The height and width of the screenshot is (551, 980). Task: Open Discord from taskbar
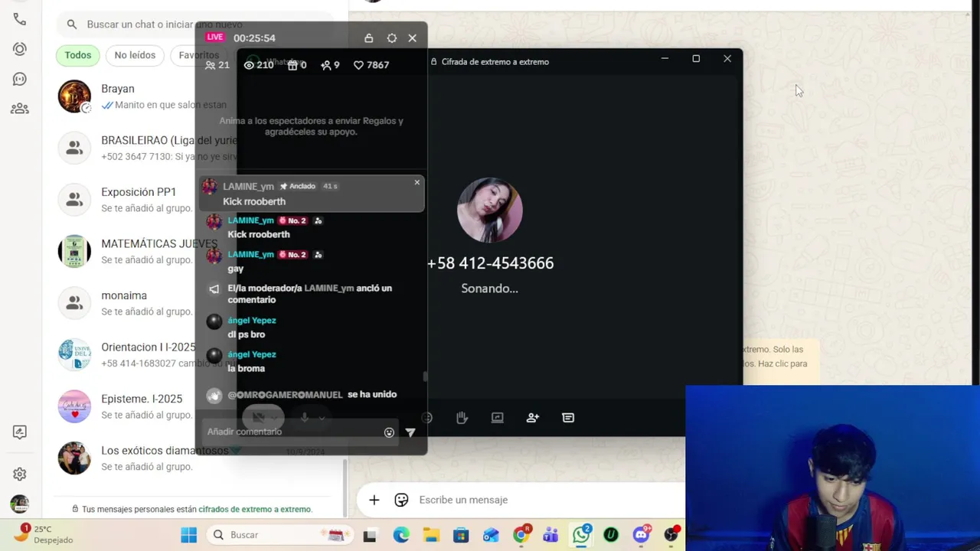pyautogui.click(x=642, y=535)
